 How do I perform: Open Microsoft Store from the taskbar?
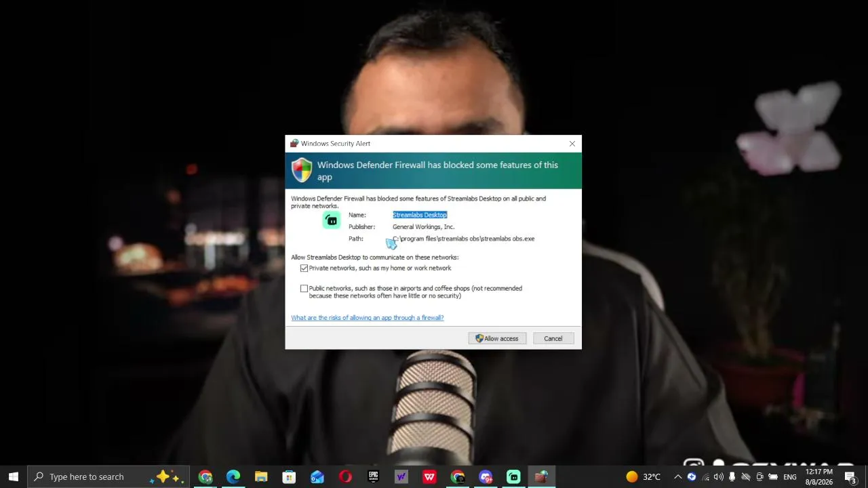[289, 476]
